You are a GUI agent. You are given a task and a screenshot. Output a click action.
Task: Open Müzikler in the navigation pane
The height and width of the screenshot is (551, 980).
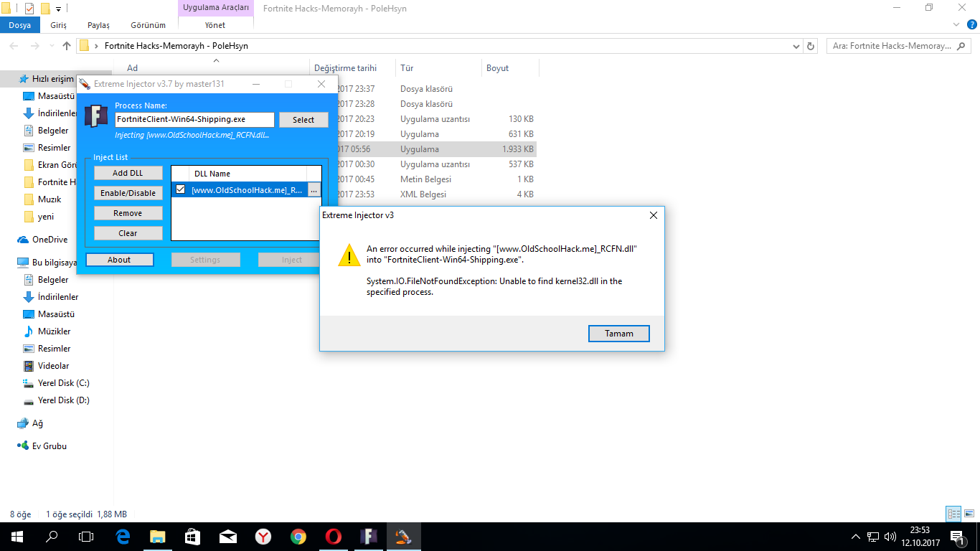pyautogui.click(x=54, y=331)
